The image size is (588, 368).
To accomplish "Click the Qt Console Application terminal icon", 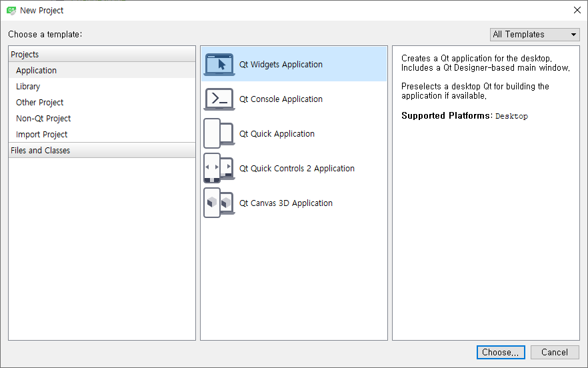I will (219, 99).
